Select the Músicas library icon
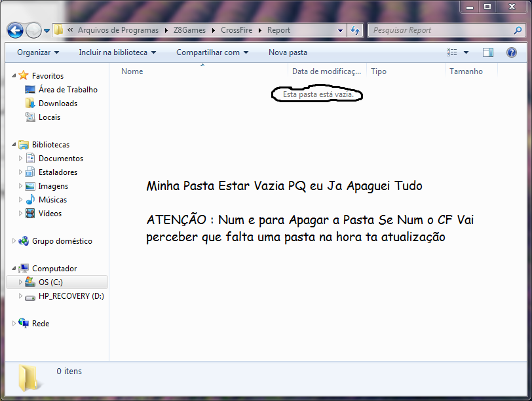 coord(29,199)
